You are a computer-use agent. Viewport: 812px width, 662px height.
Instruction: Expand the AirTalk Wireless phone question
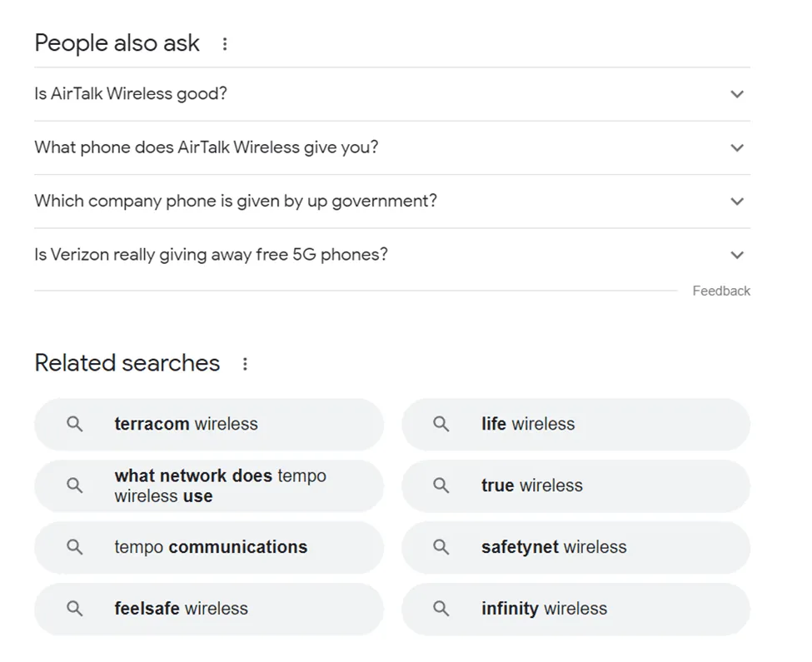pos(737,147)
